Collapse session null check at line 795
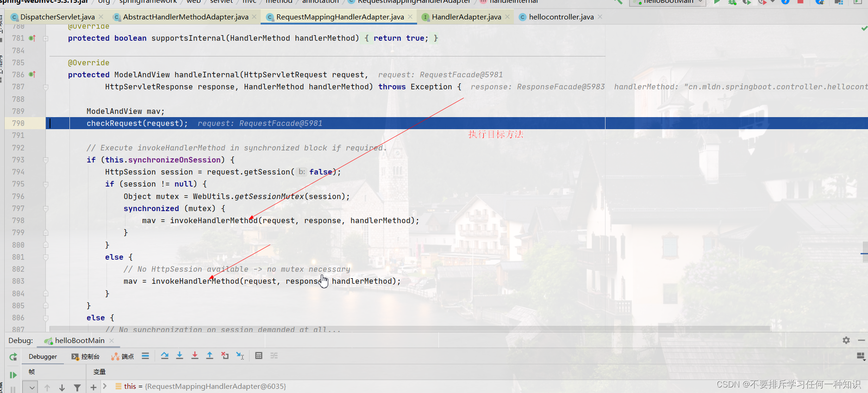The height and width of the screenshot is (393, 868). coord(46,184)
